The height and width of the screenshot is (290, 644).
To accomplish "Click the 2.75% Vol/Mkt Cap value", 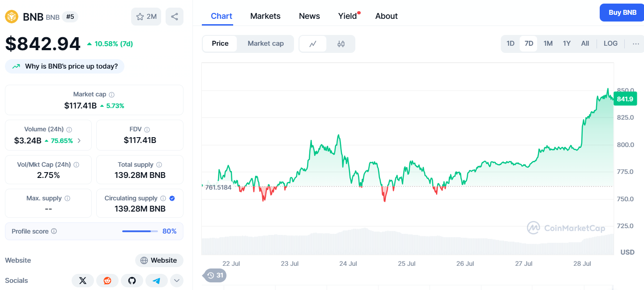I will click(48, 175).
